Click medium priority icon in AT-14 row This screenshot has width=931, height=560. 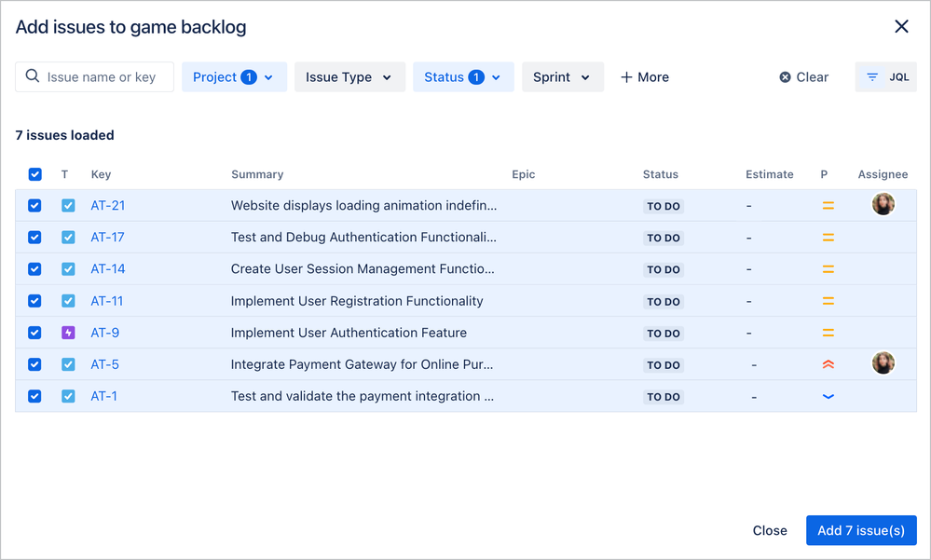click(x=828, y=269)
